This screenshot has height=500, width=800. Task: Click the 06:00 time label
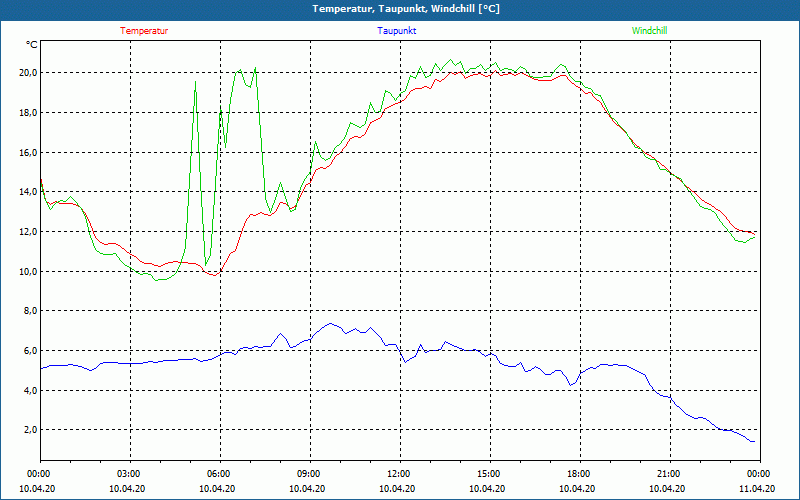click(x=217, y=473)
